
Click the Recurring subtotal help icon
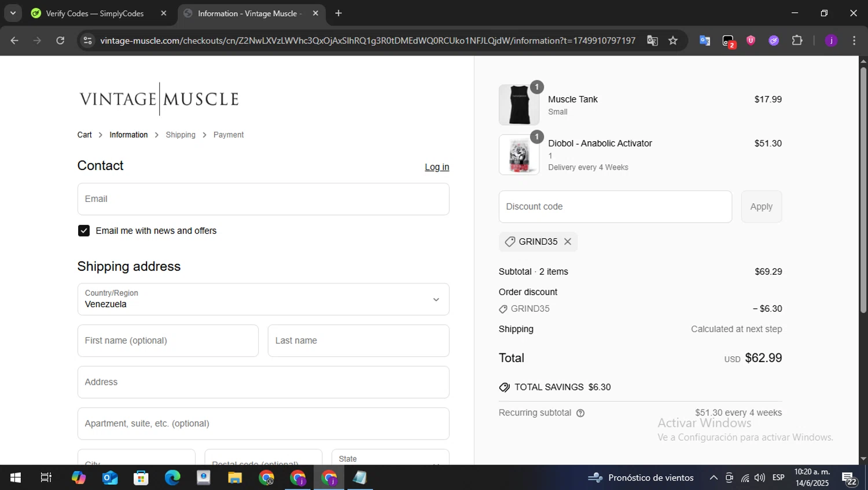[x=580, y=413]
